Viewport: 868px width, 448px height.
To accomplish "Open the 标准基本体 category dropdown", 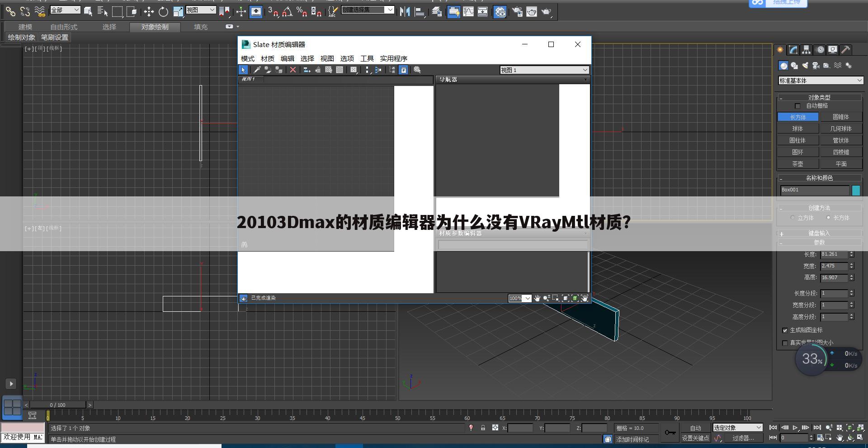I will [x=821, y=81].
